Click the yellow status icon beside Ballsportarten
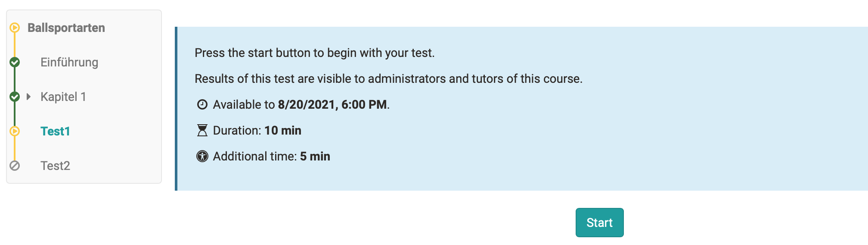The width and height of the screenshot is (868, 245). [15, 28]
